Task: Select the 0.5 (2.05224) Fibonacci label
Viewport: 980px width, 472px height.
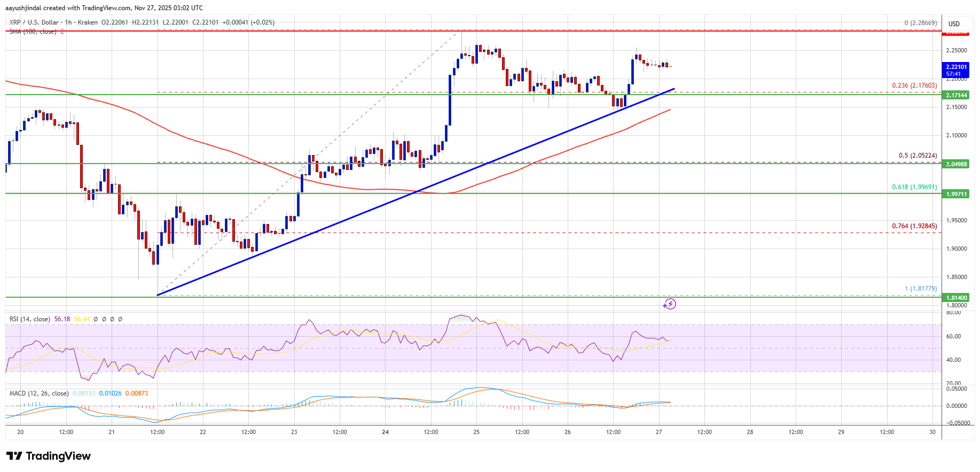Action: click(x=917, y=156)
